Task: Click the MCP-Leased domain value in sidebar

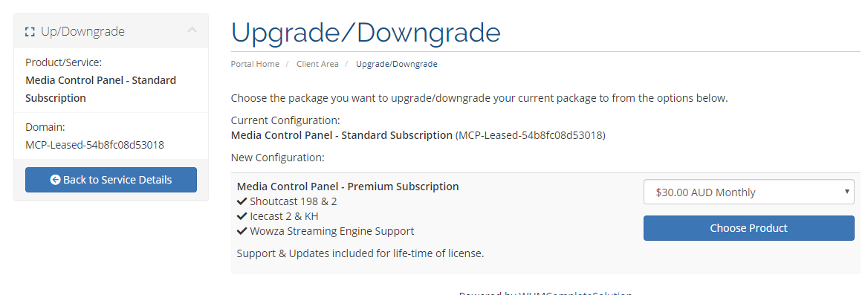Action: point(94,145)
